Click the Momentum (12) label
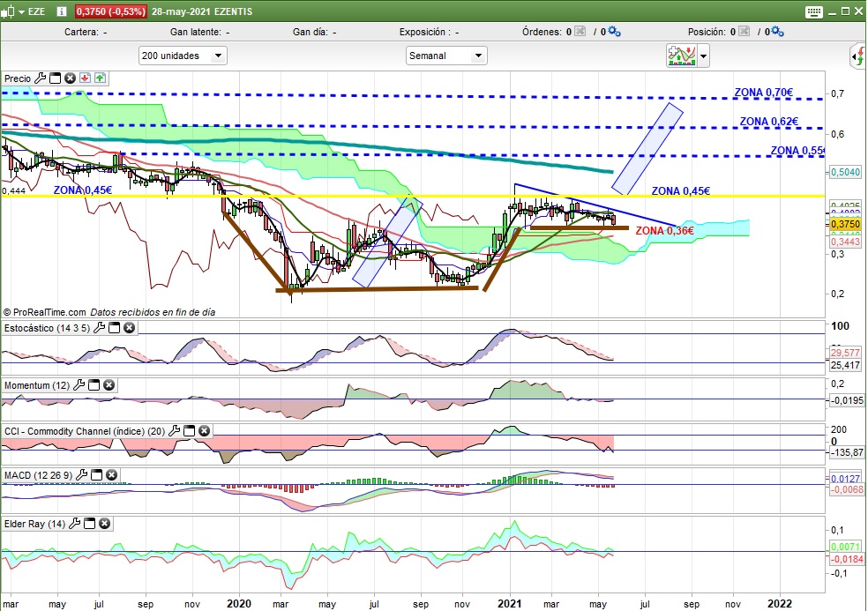 [37, 386]
